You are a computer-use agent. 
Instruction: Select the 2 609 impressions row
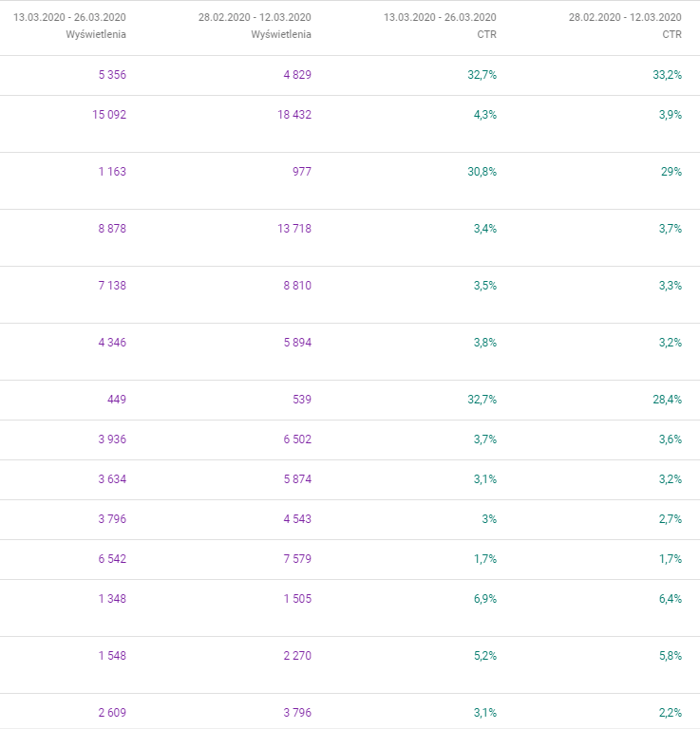[350, 711]
